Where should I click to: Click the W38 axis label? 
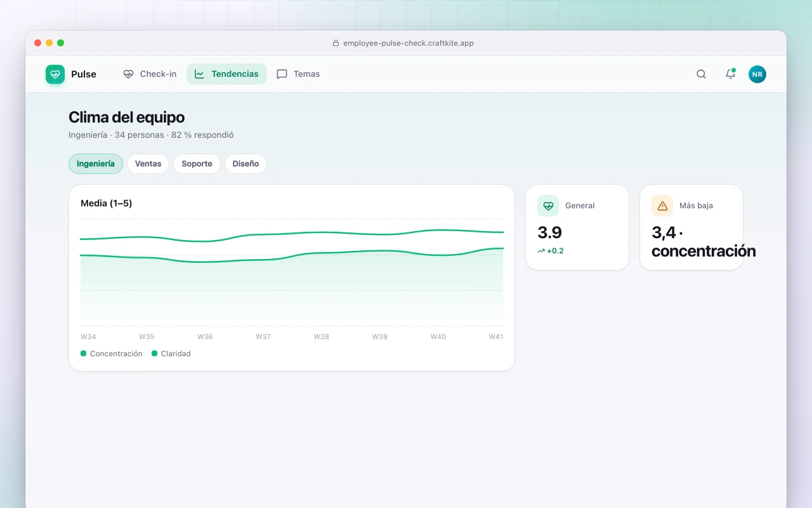[x=322, y=337]
